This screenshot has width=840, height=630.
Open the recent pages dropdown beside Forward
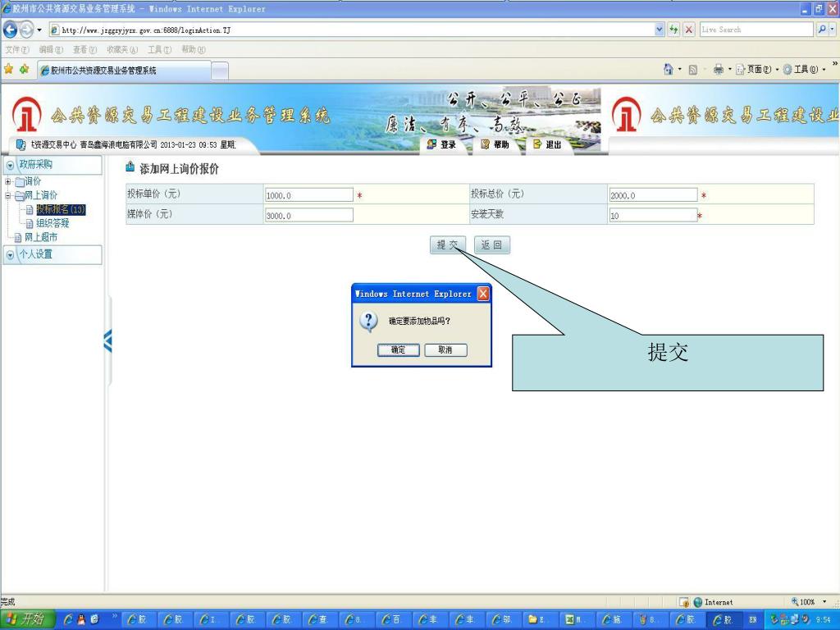(x=39, y=30)
